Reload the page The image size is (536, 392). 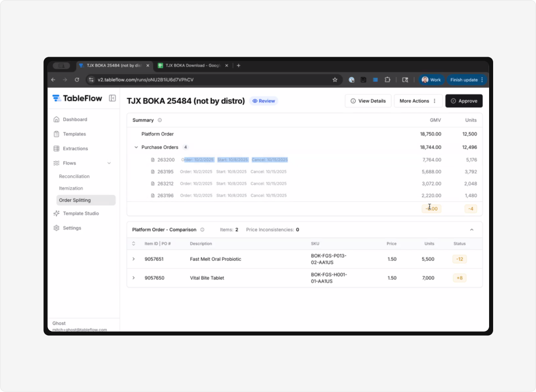pyautogui.click(x=77, y=80)
